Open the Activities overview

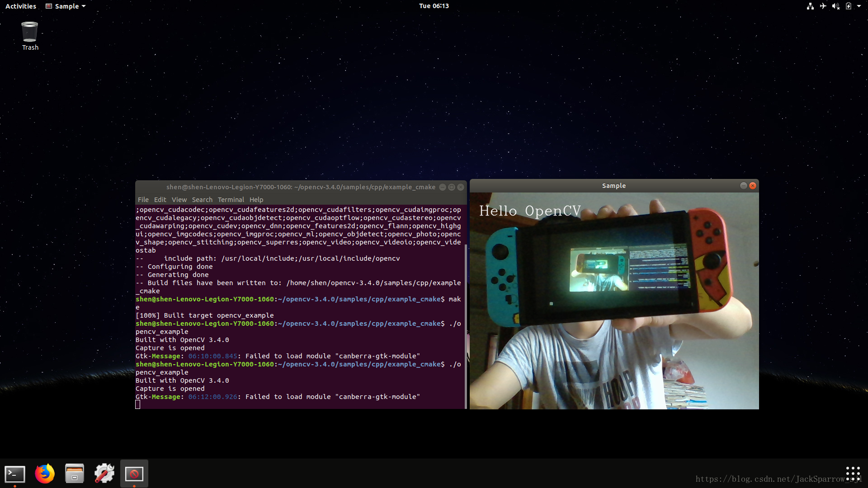21,6
